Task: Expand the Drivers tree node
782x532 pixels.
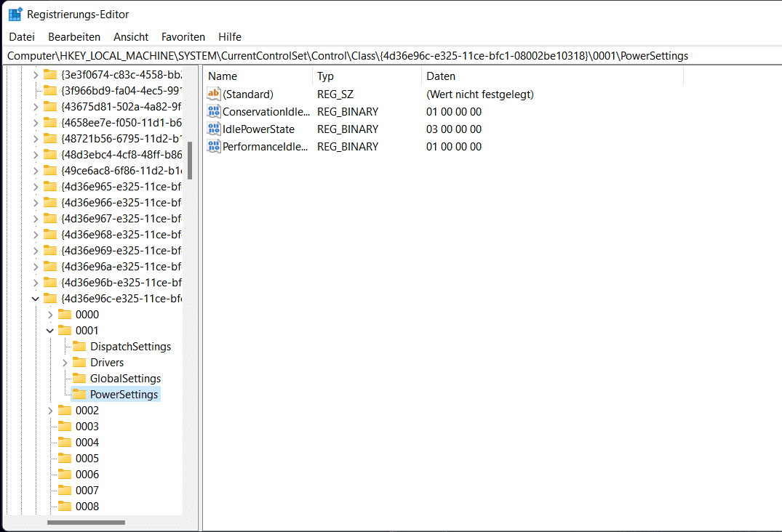Action: click(x=65, y=362)
